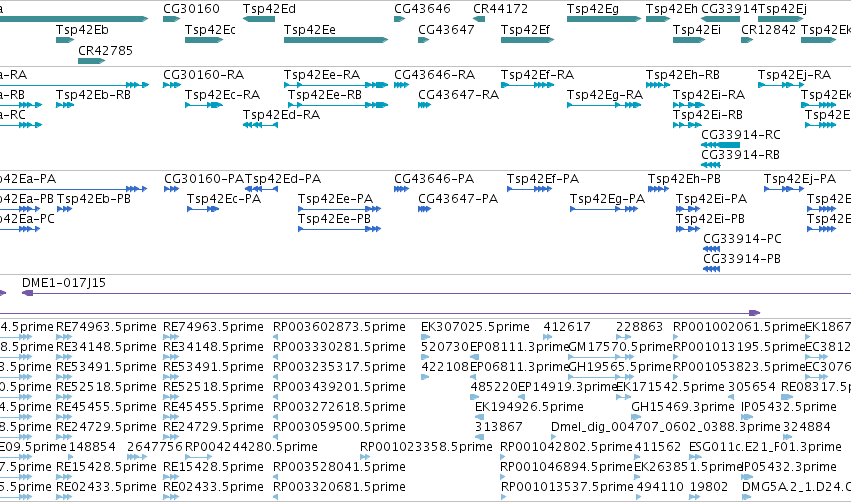Click the Tsp42Eb-RB transcript label
Screen dimensions: 851x502
(93, 95)
